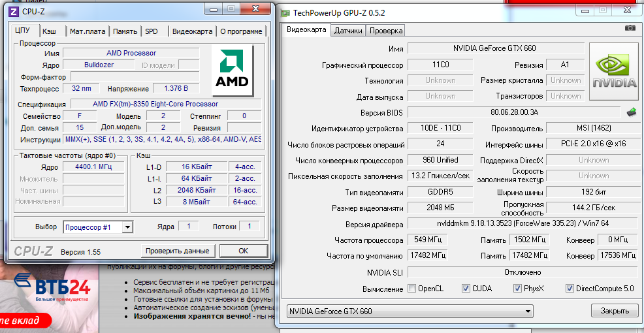The height and width of the screenshot is (333, 644).
Task: Click the 32 nm technology value
Action: click(80, 88)
